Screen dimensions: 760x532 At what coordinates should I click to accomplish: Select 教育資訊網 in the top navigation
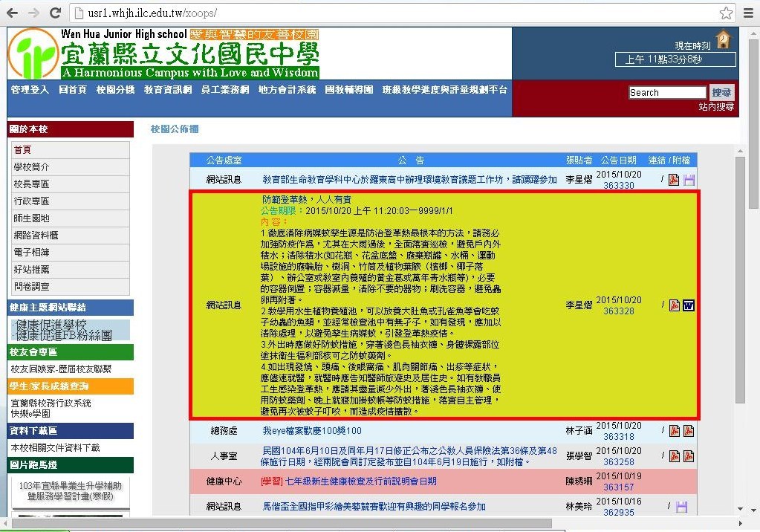(168, 89)
